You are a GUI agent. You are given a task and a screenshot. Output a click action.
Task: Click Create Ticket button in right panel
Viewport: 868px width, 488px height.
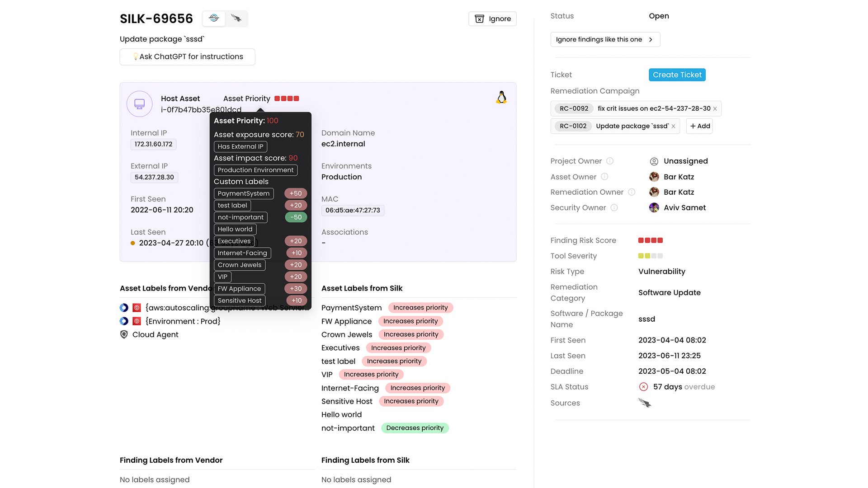point(677,75)
